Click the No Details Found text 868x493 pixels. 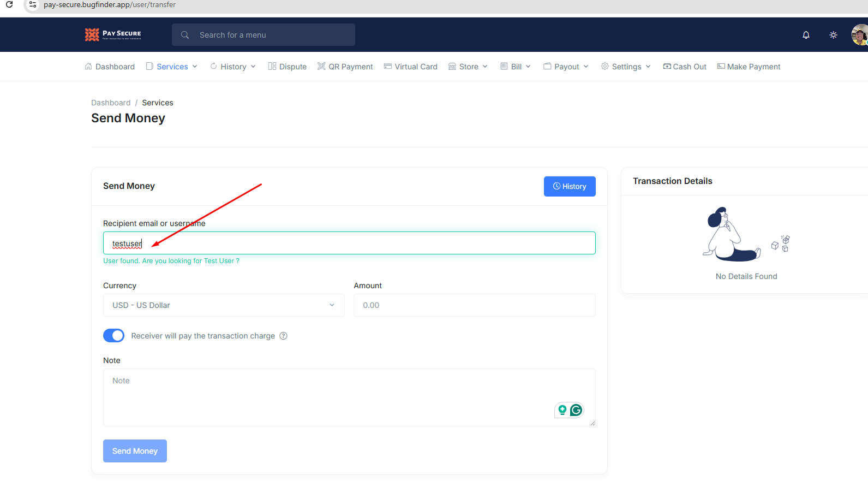[746, 276]
